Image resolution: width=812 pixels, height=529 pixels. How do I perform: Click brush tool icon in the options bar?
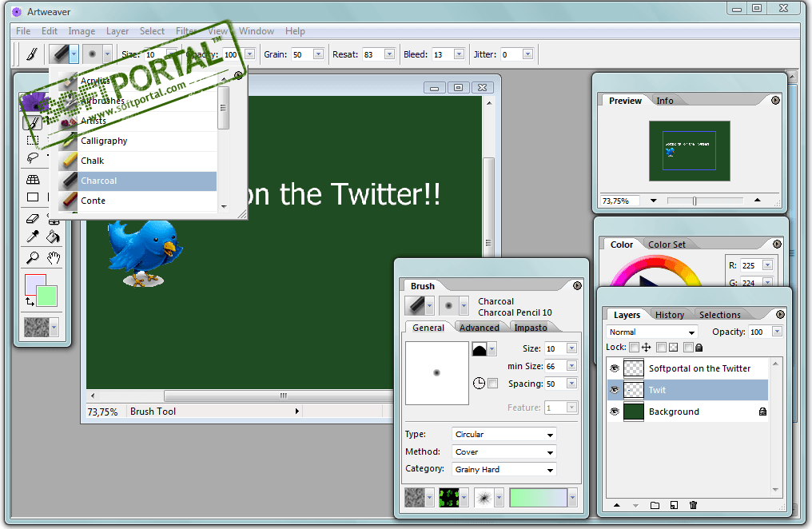point(32,54)
